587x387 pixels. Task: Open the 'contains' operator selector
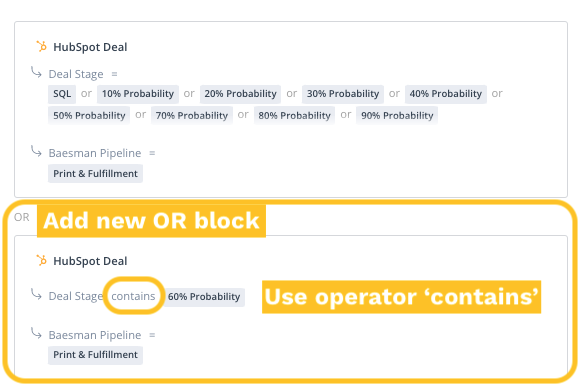pyautogui.click(x=133, y=296)
